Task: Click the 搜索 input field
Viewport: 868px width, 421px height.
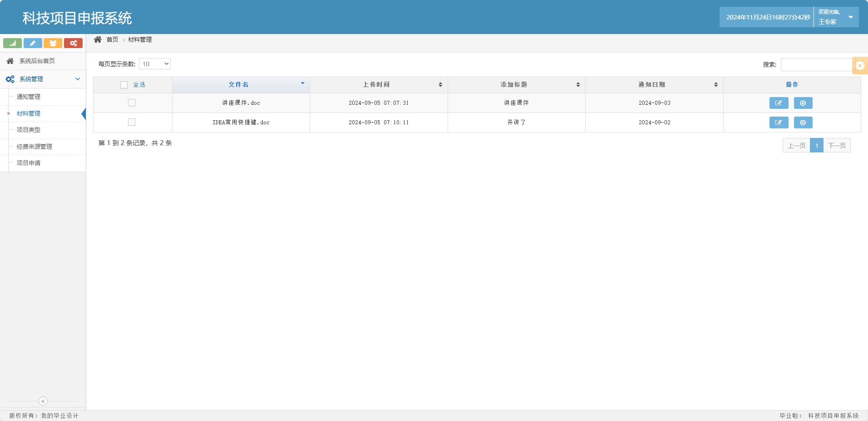Action: [816, 64]
